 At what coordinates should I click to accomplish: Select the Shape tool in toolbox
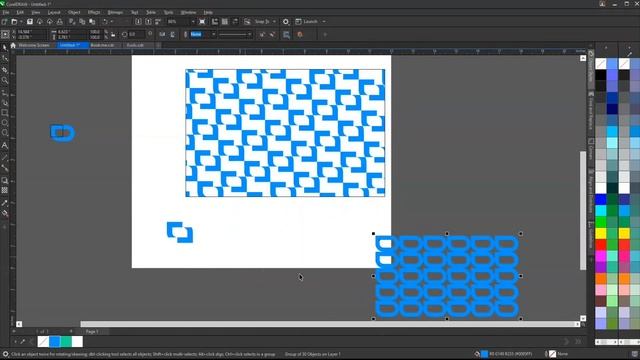(4, 58)
